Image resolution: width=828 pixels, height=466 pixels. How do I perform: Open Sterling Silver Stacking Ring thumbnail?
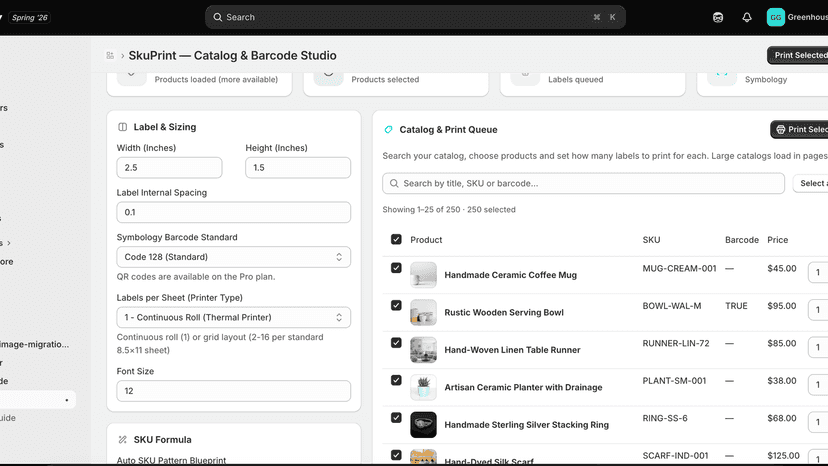tap(424, 425)
